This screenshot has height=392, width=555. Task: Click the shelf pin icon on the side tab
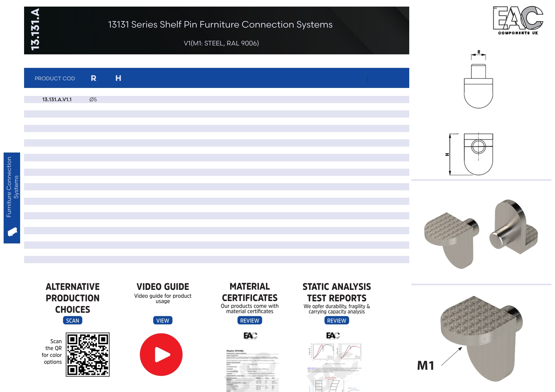(x=12, y=232)
